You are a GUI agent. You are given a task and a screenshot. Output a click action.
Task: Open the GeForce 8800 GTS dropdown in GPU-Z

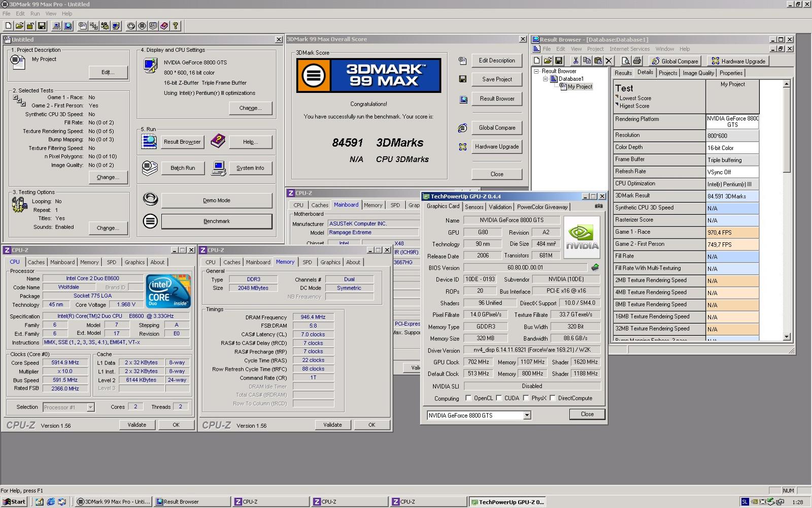527,416
